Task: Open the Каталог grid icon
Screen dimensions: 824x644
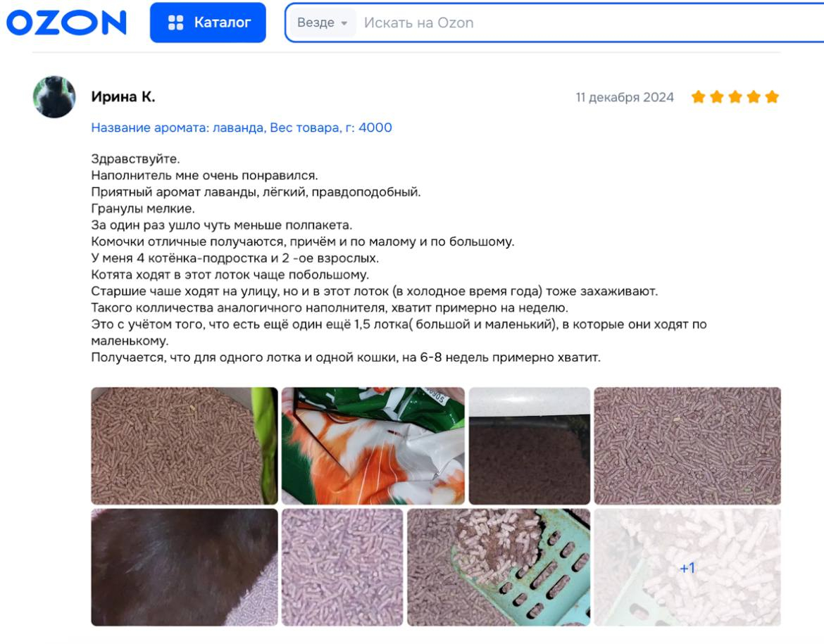Action: coord(175,23)
